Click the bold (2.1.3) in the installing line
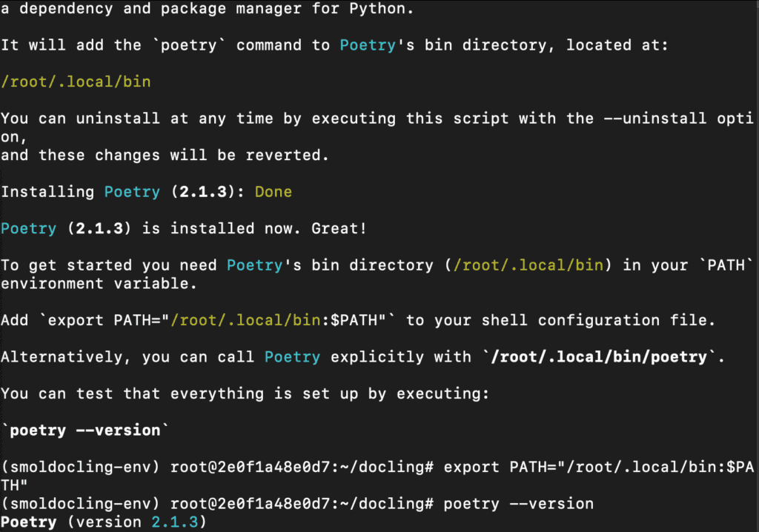This screenshot has height=532, width=759. [203, 192]
